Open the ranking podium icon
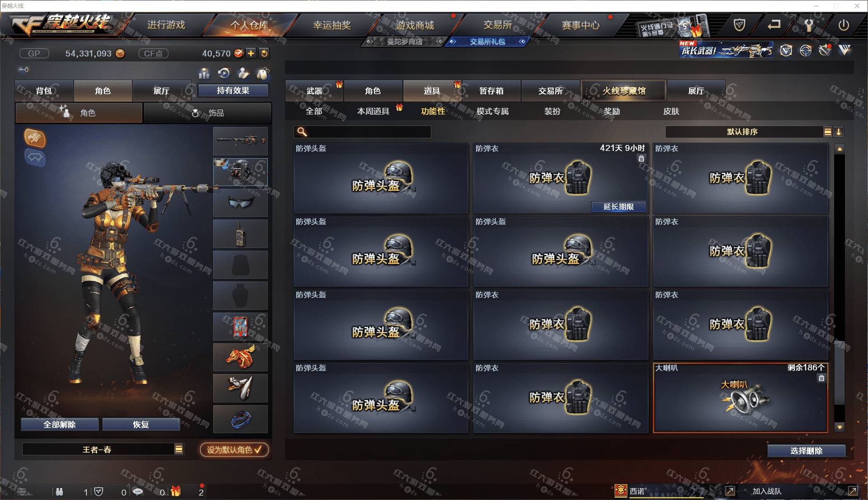The width and height of the screenshot is (868, 500). (x=204, y=73)
